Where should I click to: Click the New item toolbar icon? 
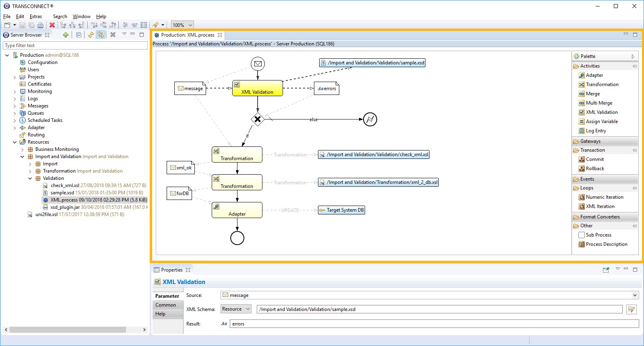pos(7,25)
